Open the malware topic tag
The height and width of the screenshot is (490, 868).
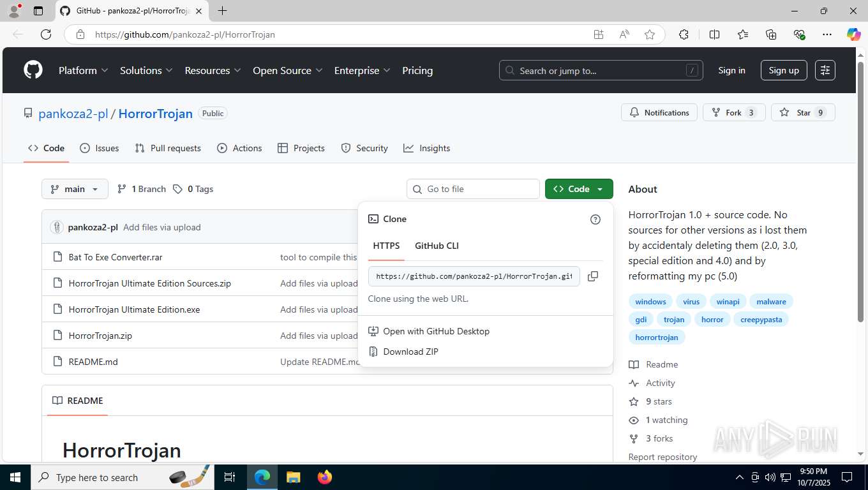tap(771, 301)
